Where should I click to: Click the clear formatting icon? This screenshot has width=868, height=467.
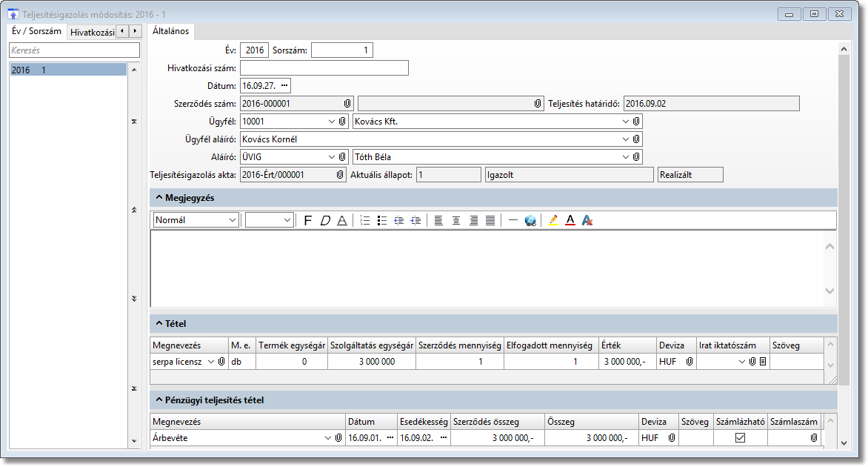[x=588, y=221]
